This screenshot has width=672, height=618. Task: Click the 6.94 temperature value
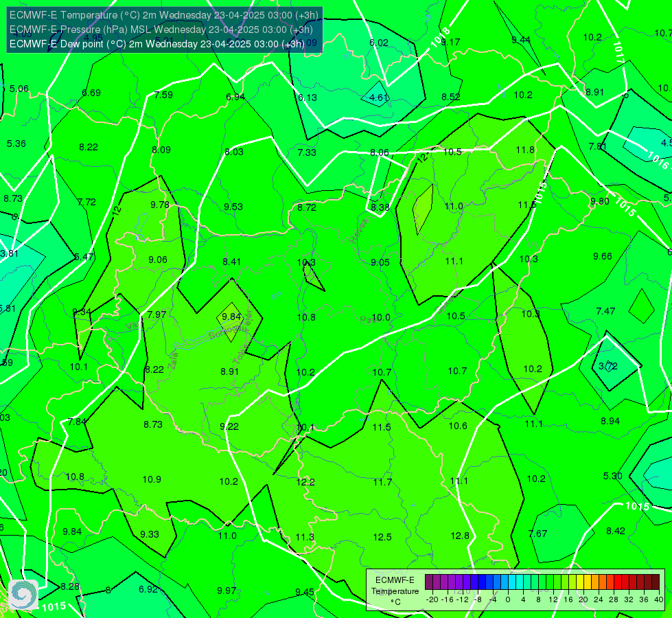(235, 97)
